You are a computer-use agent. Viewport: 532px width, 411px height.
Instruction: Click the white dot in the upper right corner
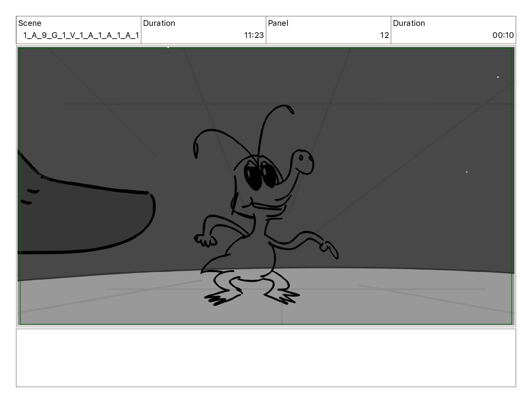(498, 77)
